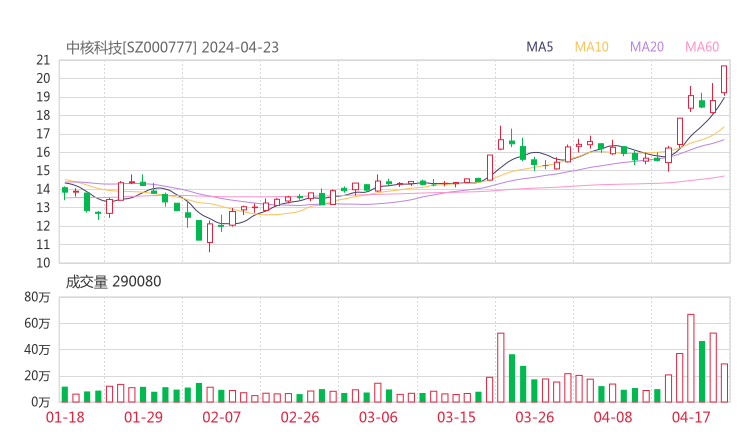Click the 02-26 date axis label
The height and width of the screenshot is (440, 740).
click(x=300, y=417)
